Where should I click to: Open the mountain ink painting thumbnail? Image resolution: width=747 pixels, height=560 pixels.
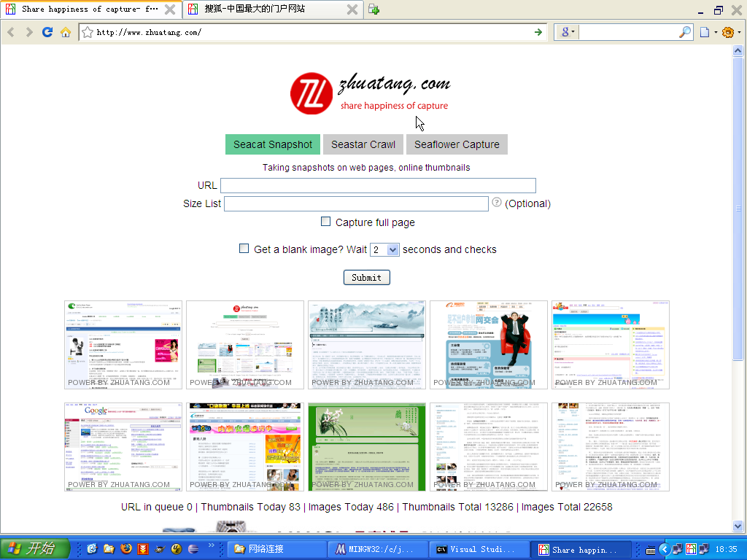point(366,345)
